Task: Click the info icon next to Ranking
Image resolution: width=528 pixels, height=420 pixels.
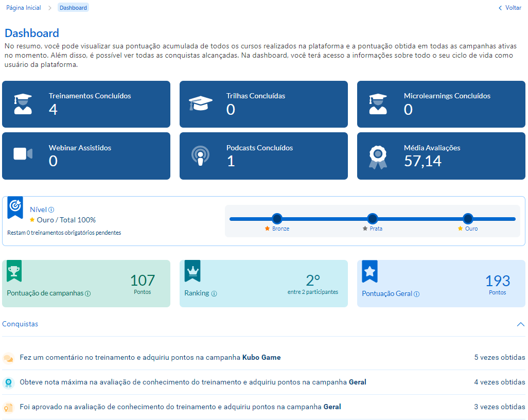Action: point(214,293)
